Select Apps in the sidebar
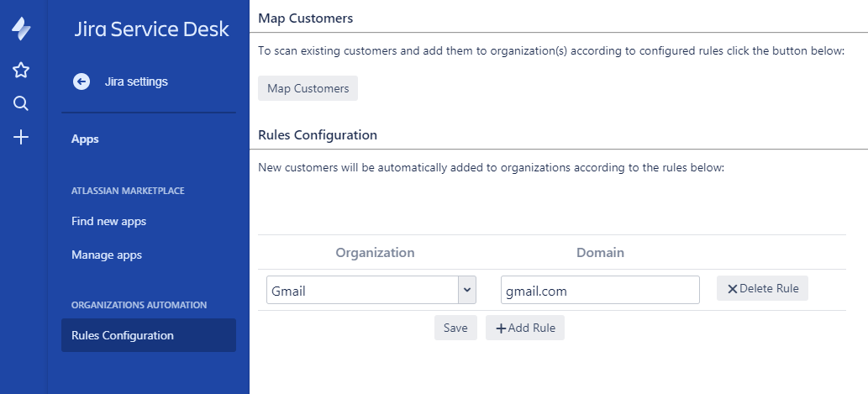Image resolution: width=868 pixels, height=394 pixels. pos(85,139)
